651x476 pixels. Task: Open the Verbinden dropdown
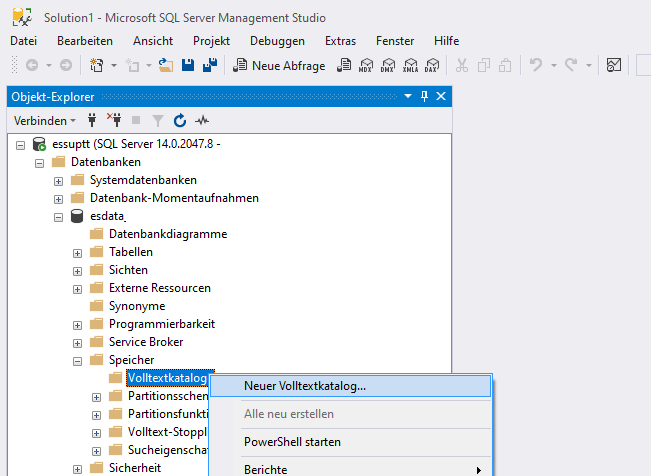(x=45, y=120)
